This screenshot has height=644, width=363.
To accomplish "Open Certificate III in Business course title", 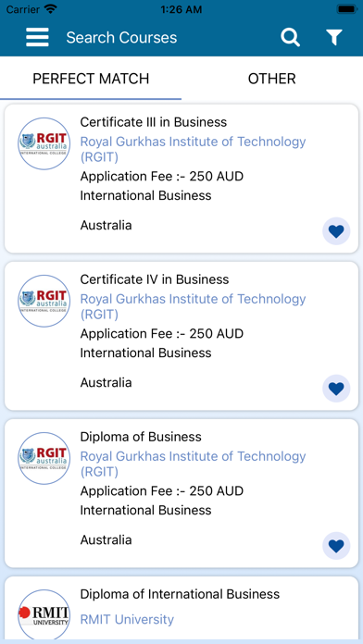I will [154, 122].
